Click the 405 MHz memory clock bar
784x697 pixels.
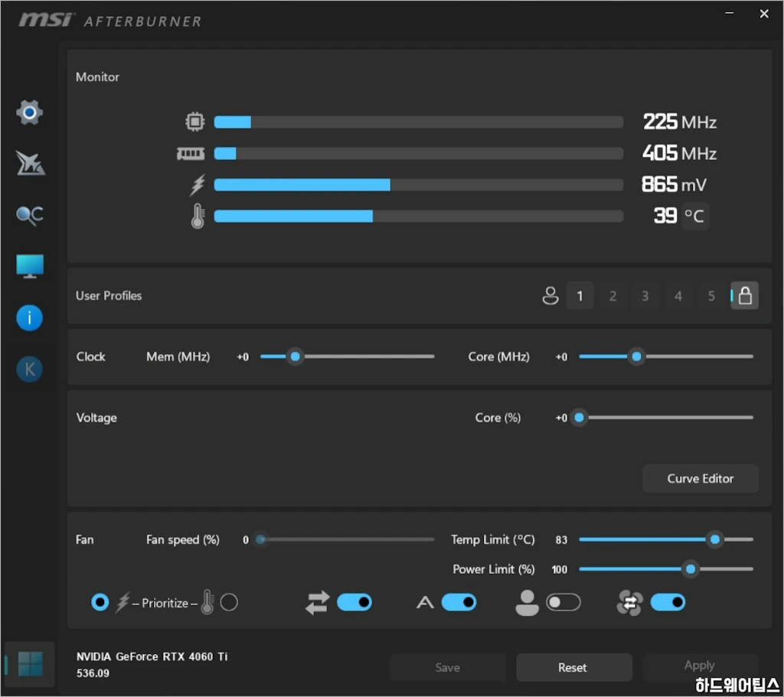419,153
